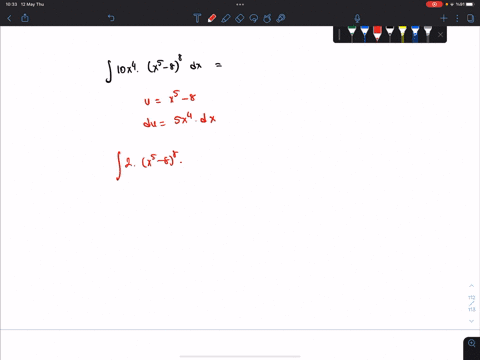Viewport: 480px width, 360px height.
Task: Choose the green pen from favorites palette
Action: tap(352, 34)
